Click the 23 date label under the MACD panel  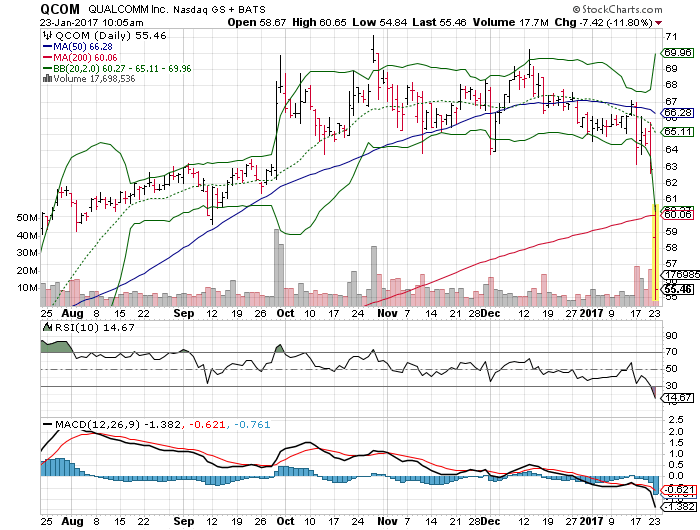[654, 521]
